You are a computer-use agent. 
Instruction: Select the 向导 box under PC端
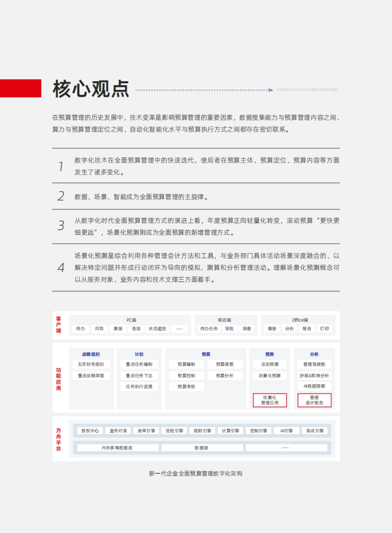tap(99, 329)
